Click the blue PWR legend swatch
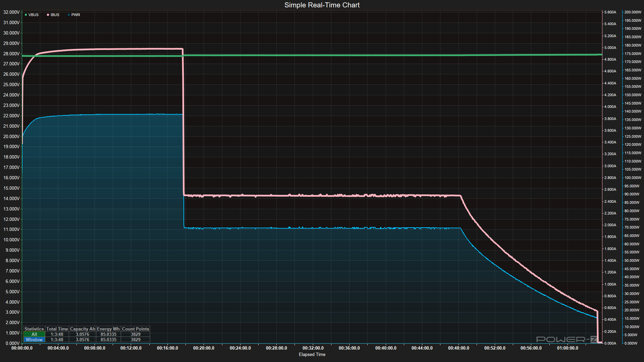 (x=69, y=15)
